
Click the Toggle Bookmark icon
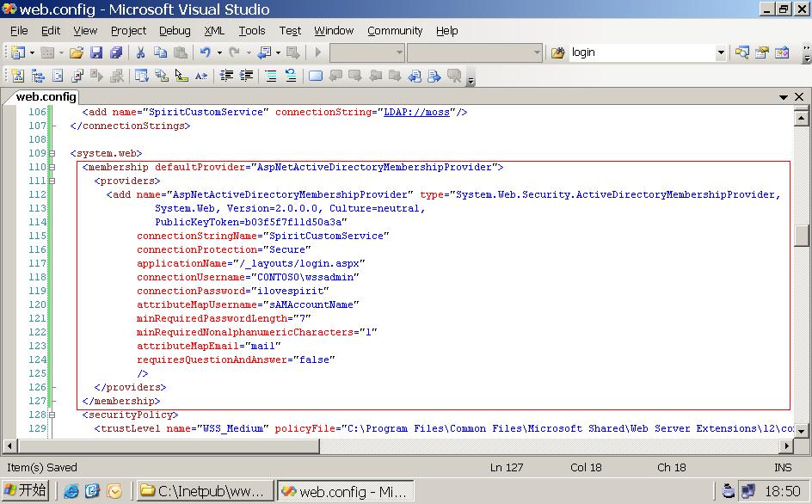(315, 76)
